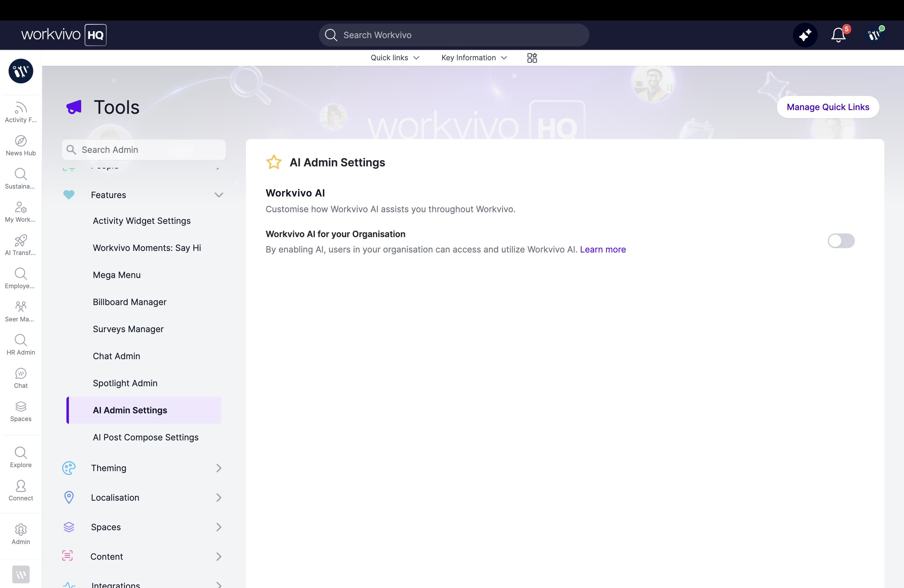
Task: Open Employe... sidebar item
Action: tap(21, 278)
